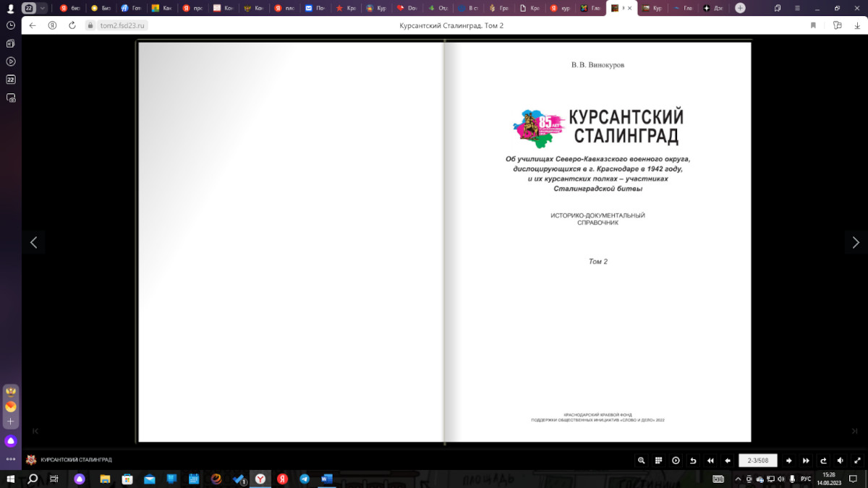868x488 pixels.
Task: Expand the tab group dropdown next to 22
Action: click(42, 8)
